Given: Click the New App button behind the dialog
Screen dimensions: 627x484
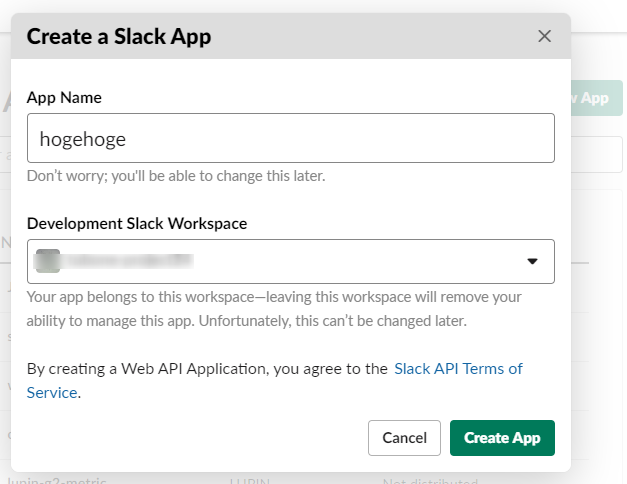Looking at the screenshot, I should (x=596, y=98).
